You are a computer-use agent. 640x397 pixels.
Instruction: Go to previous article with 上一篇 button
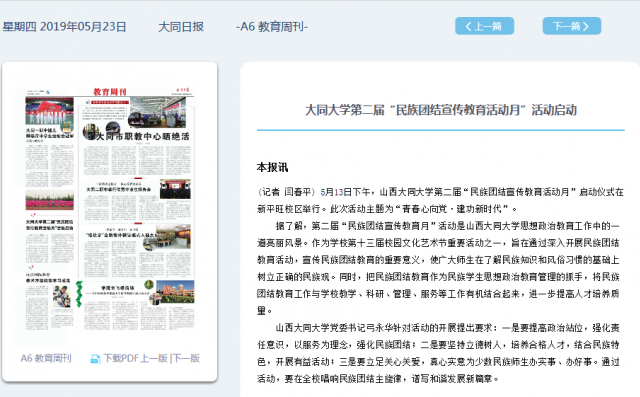coord(484,26)
